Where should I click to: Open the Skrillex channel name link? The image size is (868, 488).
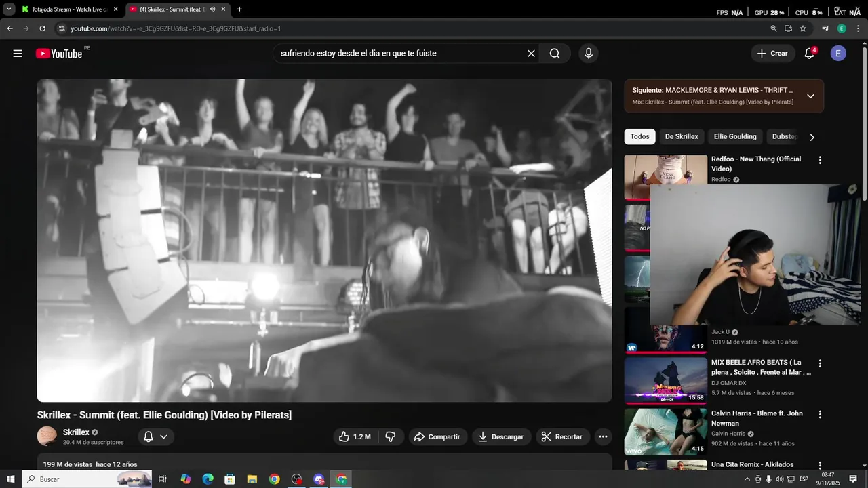[x=76, y=432]
